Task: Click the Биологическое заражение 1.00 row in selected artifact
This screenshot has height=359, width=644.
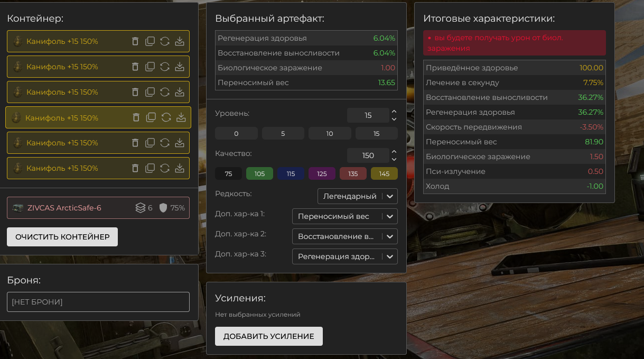Action: tap(306, 68)
